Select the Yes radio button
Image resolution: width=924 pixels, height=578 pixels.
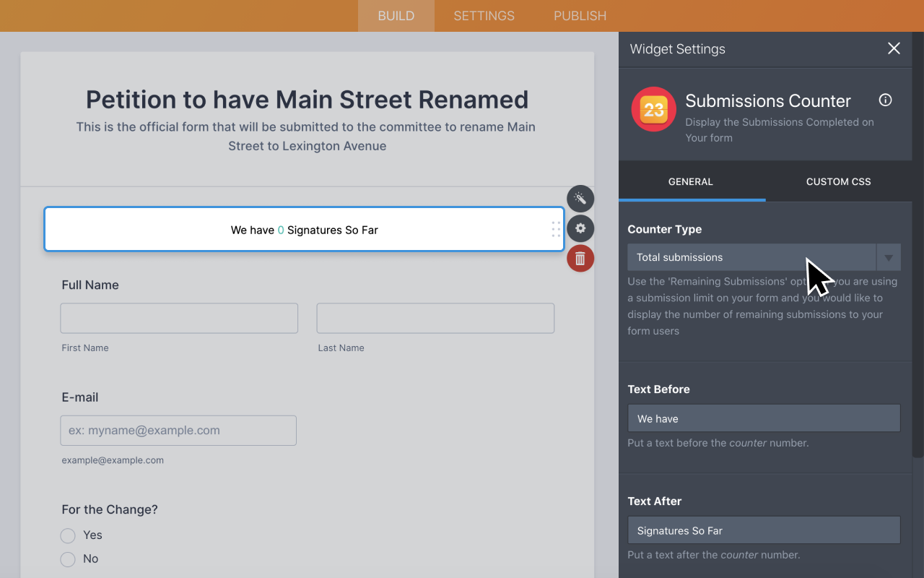pos(68,535)
